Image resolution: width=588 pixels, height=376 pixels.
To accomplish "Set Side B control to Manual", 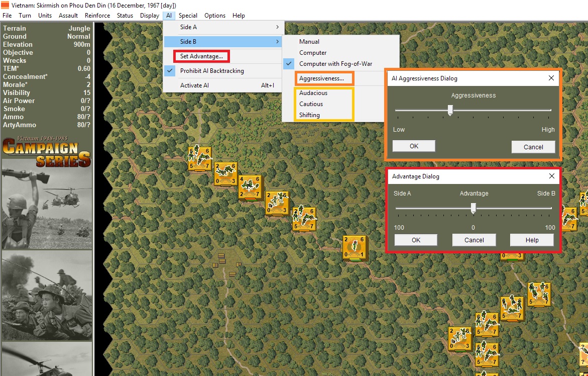I will [x=340, y=42].
